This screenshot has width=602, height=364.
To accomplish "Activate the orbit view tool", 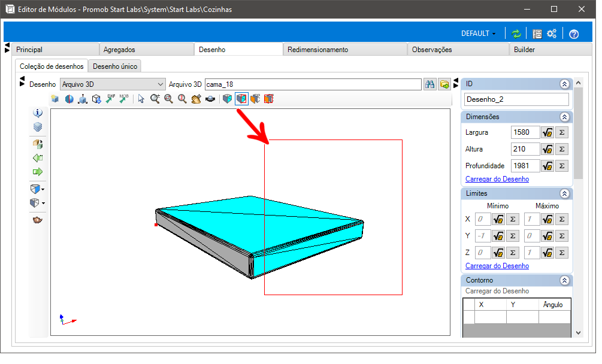I will click(x=210, y=99).
